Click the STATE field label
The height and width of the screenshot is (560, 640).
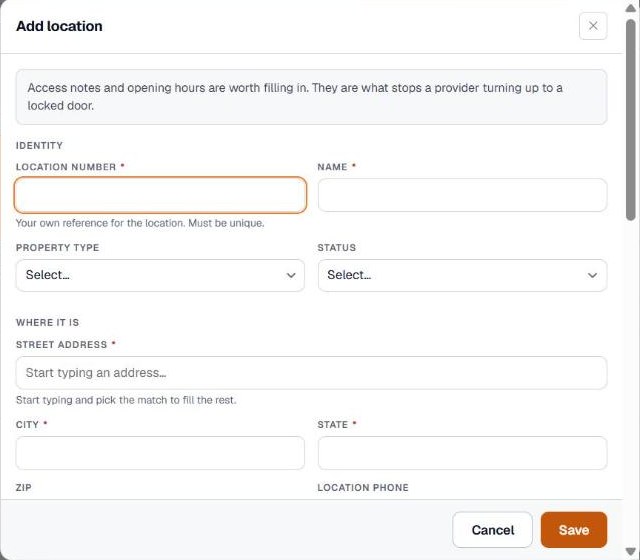coord(333,424)
